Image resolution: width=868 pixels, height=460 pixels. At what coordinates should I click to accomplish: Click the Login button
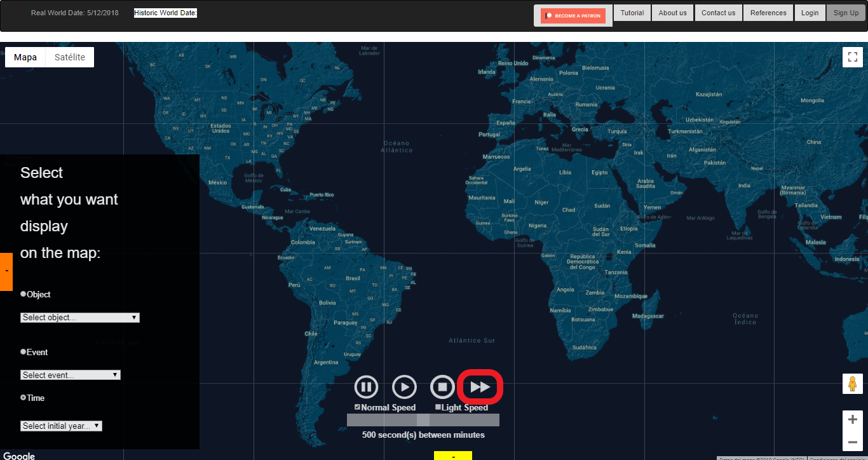810,13
